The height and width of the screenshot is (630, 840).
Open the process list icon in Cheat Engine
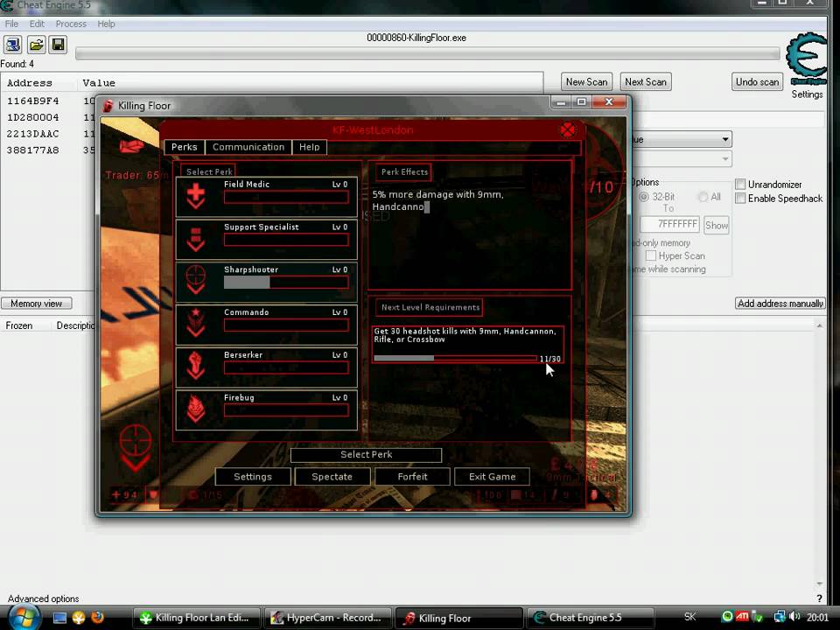tap(13, 45)
